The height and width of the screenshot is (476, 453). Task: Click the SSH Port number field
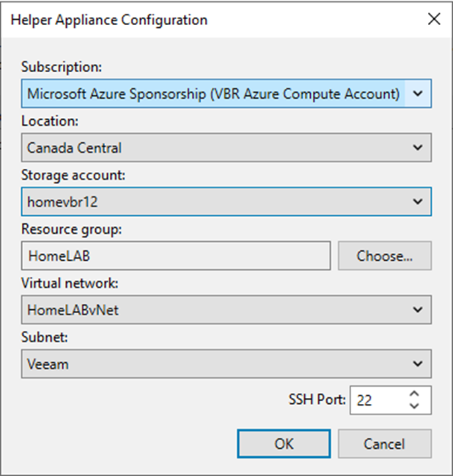[x=378, y=400]
